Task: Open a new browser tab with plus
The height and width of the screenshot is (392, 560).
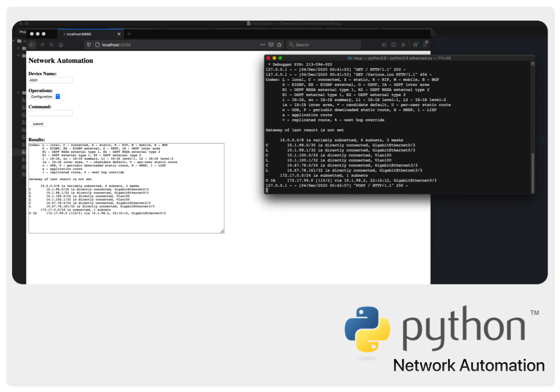Action: (x=129, y=34)
